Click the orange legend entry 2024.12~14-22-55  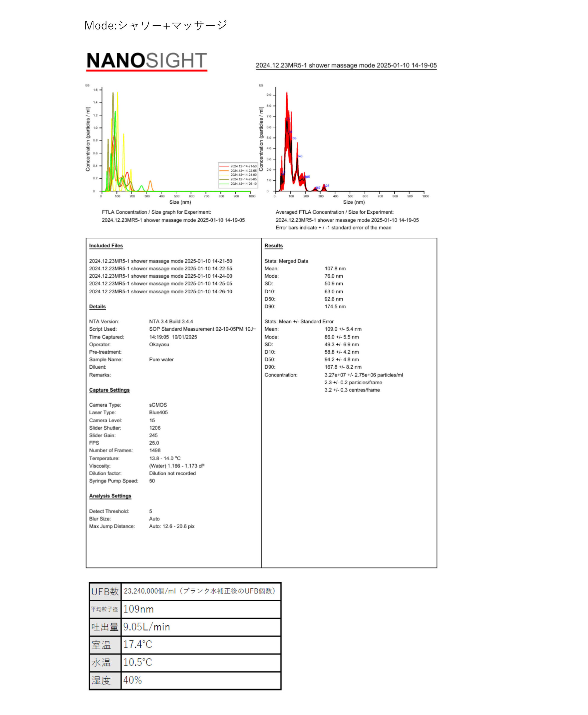pyautogui.click(x=238, y=171)
